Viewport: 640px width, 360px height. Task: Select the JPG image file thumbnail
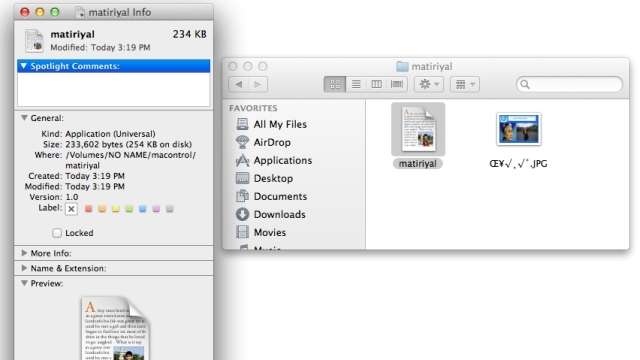519,129
